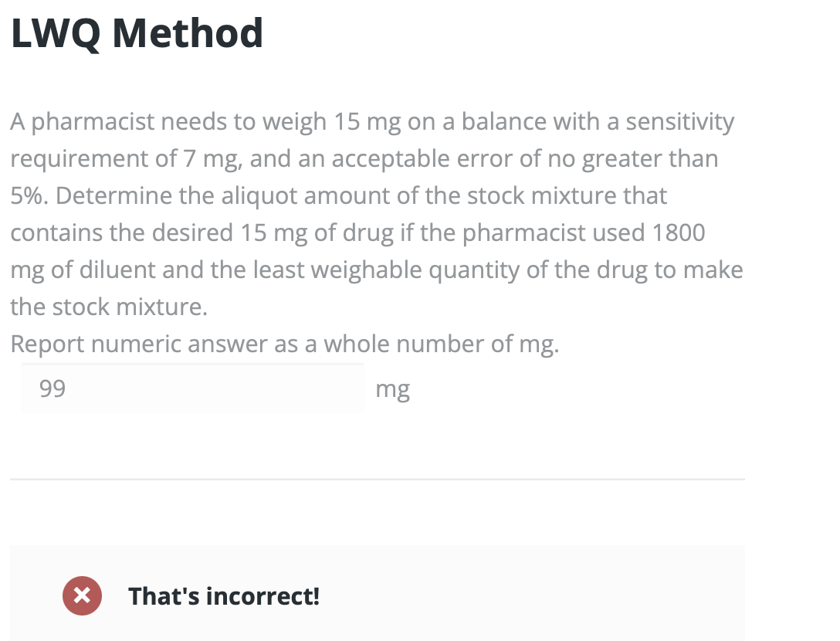The width and height of the screenshot is (840, 641).
Task: Click the word "sensitivity" in the question
Action: click(679, 122)
